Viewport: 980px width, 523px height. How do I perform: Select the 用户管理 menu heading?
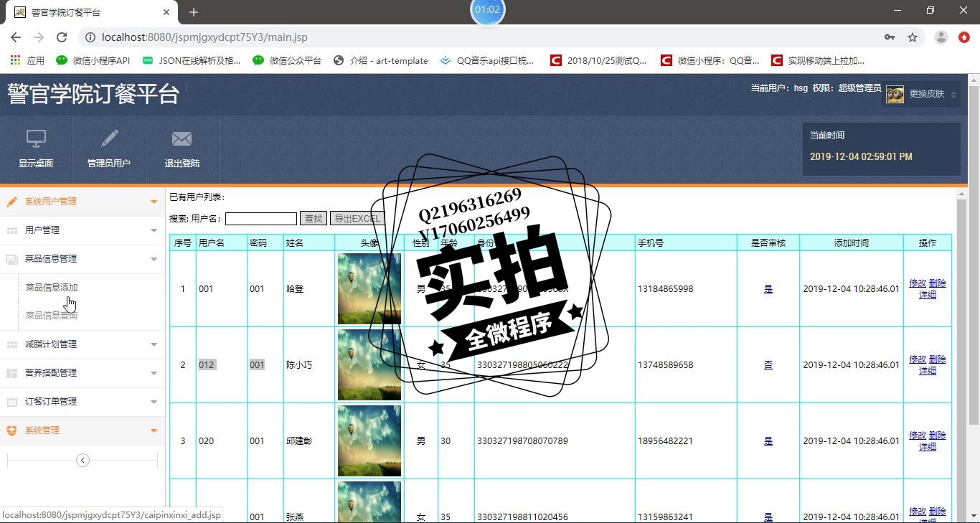[x=42, y=230]
